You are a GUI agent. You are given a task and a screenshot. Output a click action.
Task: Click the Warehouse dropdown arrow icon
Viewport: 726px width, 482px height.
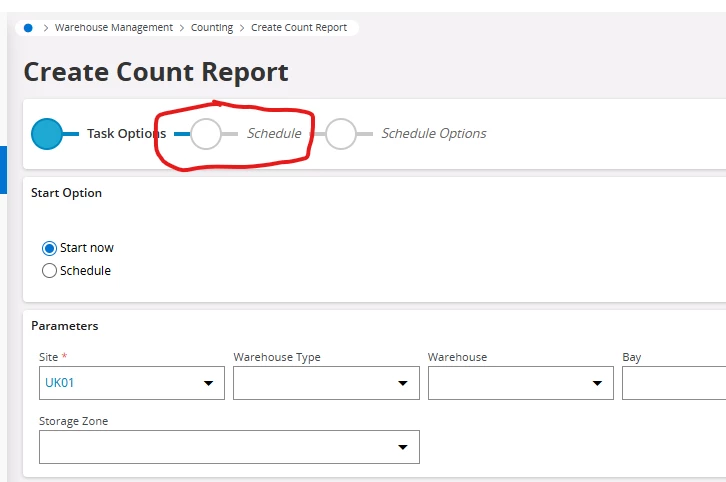(x=597, y=383)
